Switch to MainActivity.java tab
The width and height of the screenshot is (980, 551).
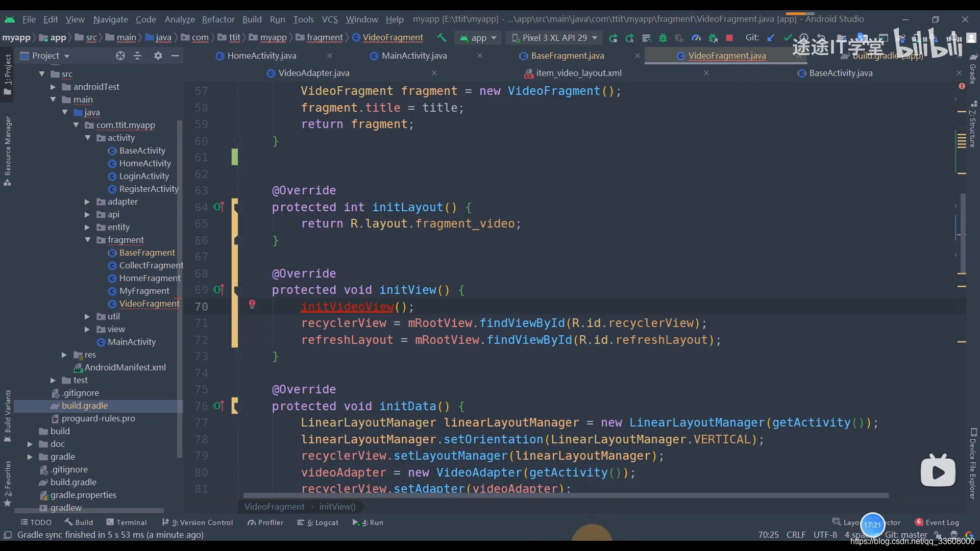[414, 56]
